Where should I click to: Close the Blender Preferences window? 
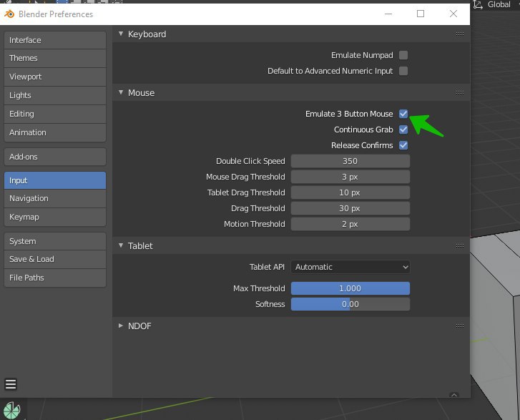[x=453, y=14]
